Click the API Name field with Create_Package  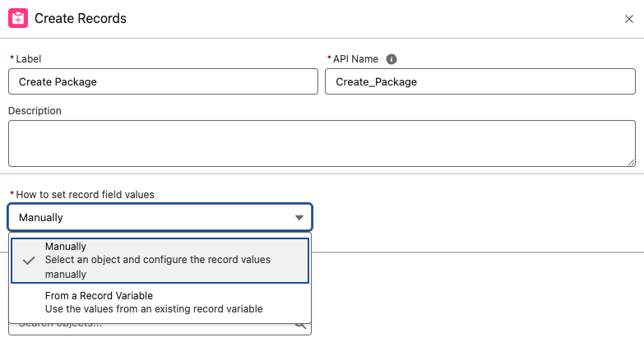click(480, 81)
